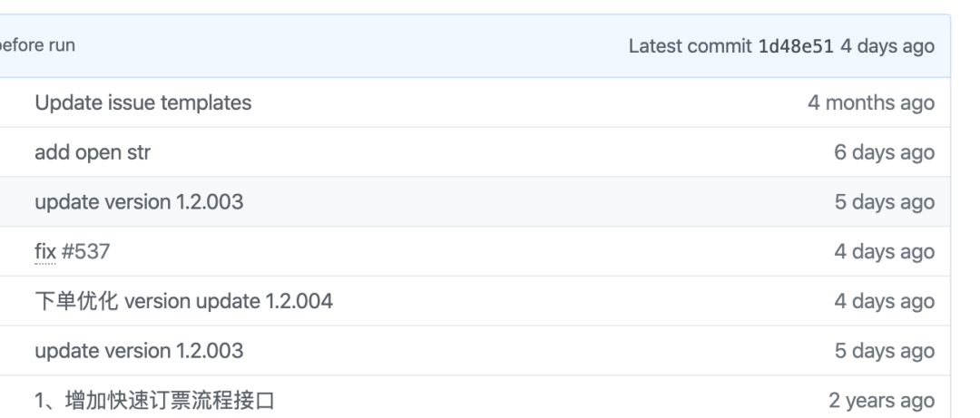Viewport: 980px width, 418px height.
Task: Click the "Latest commit" label text
Action: coord(690,46)
